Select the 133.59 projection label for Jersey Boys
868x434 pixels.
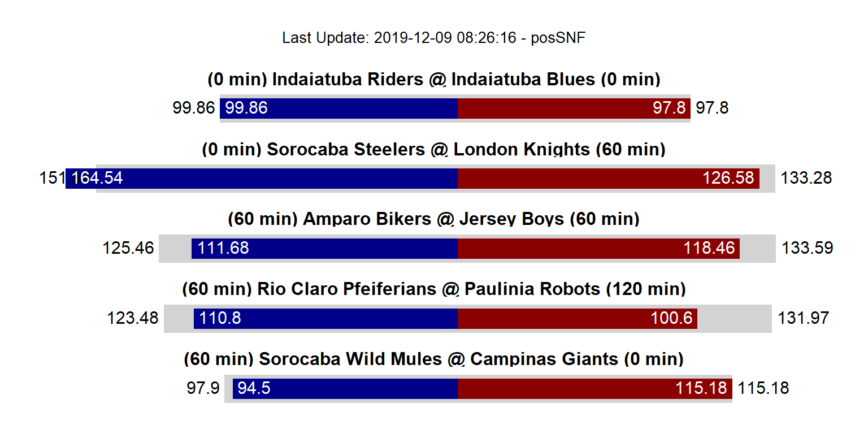[x=807, y=248]
